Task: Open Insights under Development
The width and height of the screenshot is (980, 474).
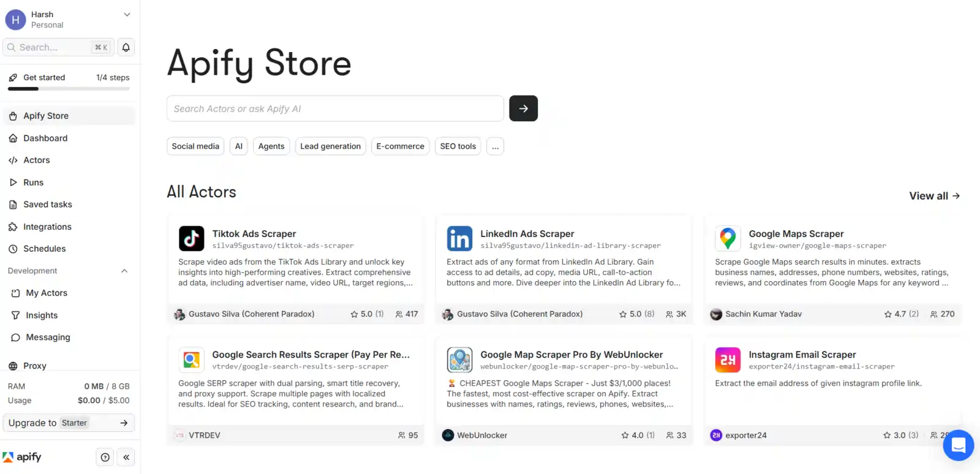Action: click(70, 315)
